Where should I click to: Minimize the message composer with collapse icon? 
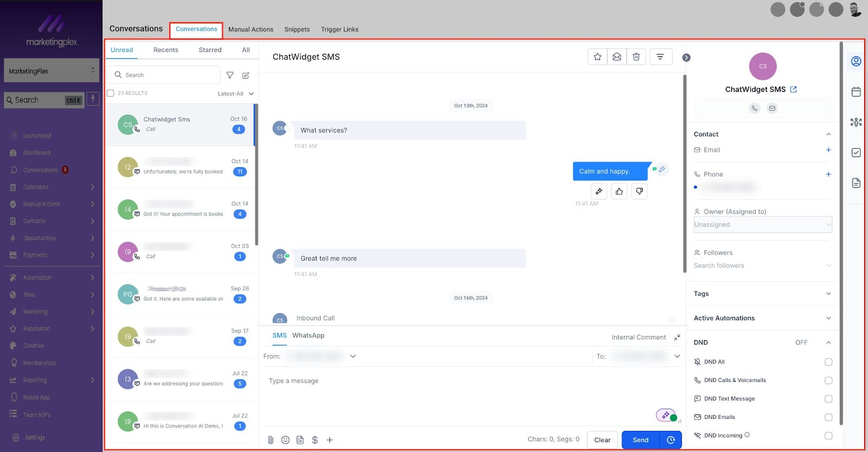point(677,338)
